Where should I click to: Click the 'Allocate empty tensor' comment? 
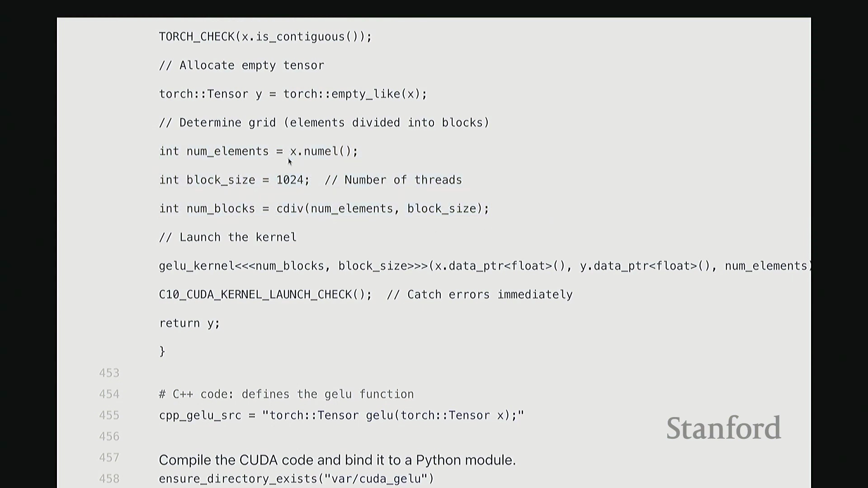click(x=241, y=66)
